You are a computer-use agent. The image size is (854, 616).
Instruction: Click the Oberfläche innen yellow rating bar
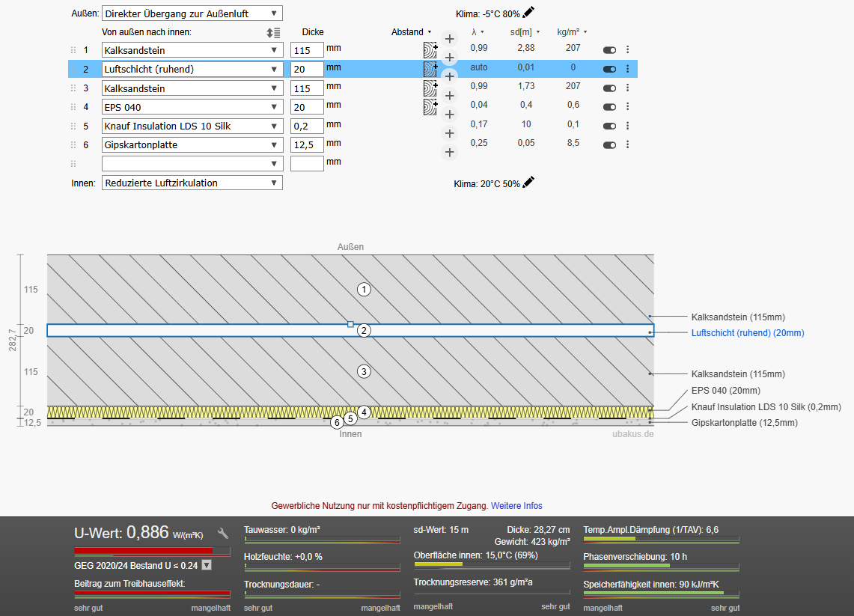click(x=491, y=564)
